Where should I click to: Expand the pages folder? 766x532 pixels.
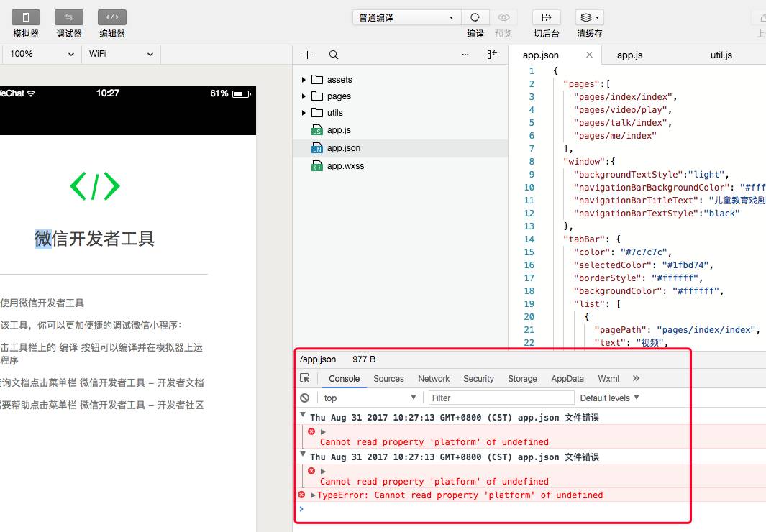(304, 96)
